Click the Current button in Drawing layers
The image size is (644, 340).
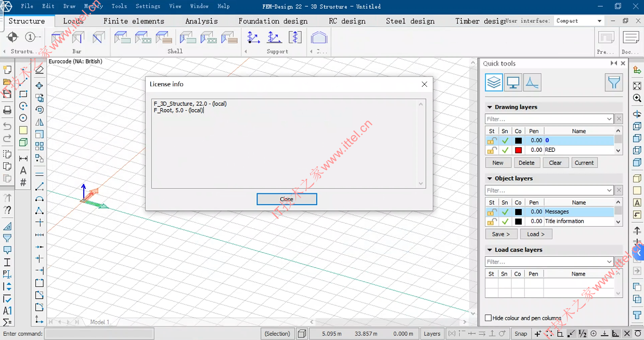(584, 163)
